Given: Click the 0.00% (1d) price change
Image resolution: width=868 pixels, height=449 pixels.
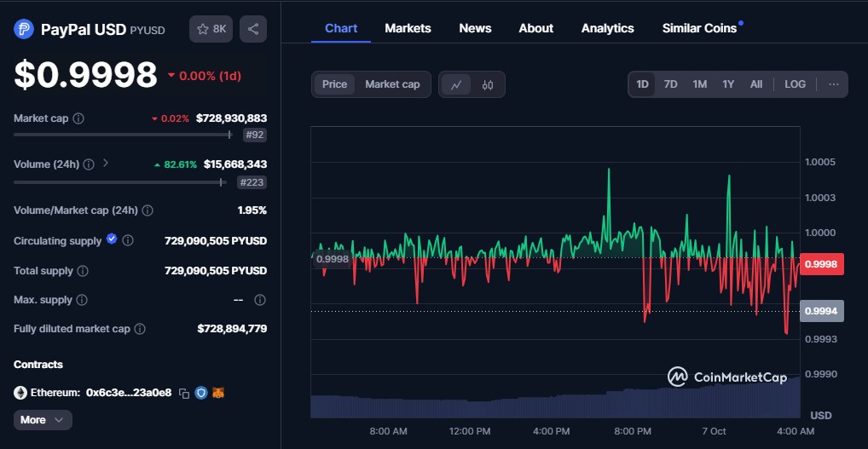Looking at the screenshot, I should [205, 76].
